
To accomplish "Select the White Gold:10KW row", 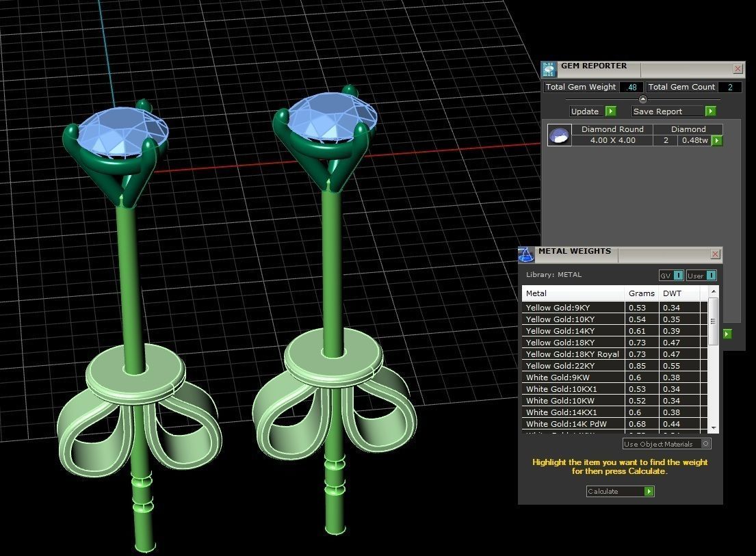I will click(614, 400).
